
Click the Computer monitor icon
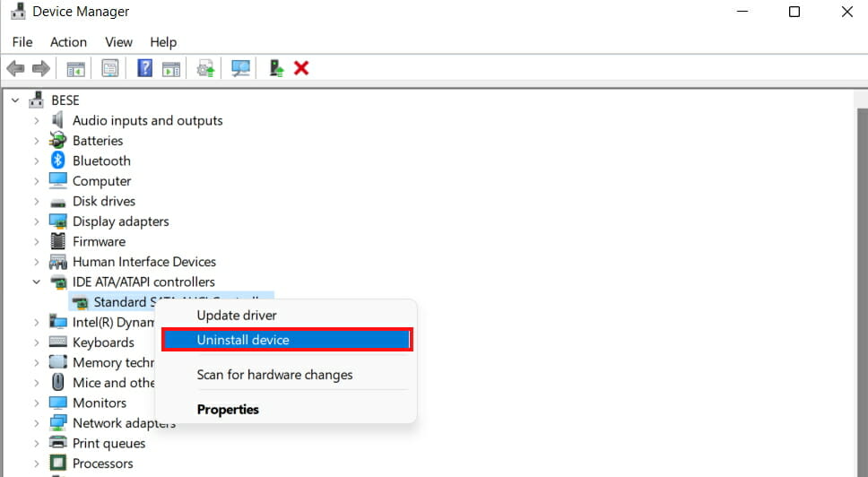point(57,181)
